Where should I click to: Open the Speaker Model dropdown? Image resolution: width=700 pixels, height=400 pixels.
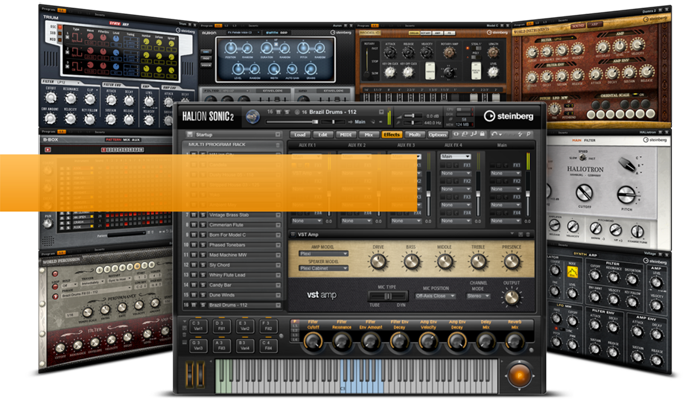click(323, 268)
